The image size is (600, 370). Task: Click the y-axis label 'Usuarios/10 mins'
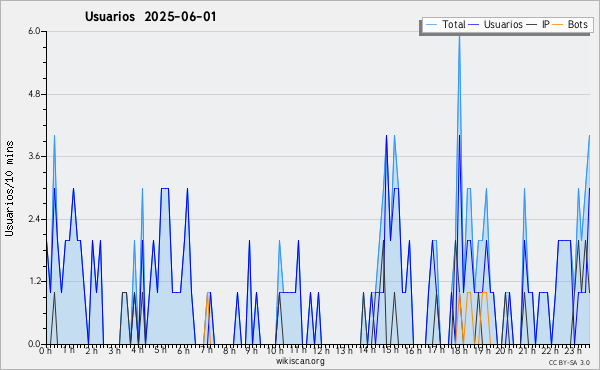coord(9,188)
